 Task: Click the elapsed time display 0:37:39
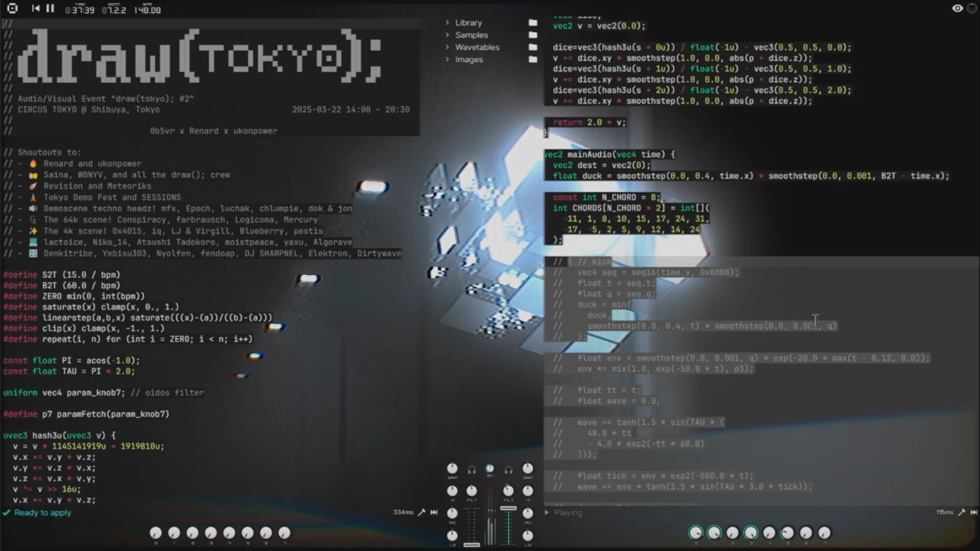click(80, 10)
